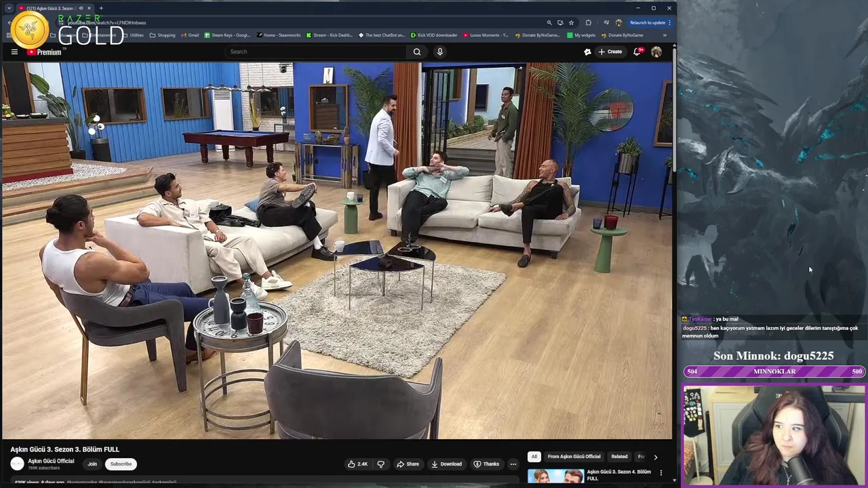Select the Related filter chip
Screen dimensions: 868x488
(x=619, y=456)
